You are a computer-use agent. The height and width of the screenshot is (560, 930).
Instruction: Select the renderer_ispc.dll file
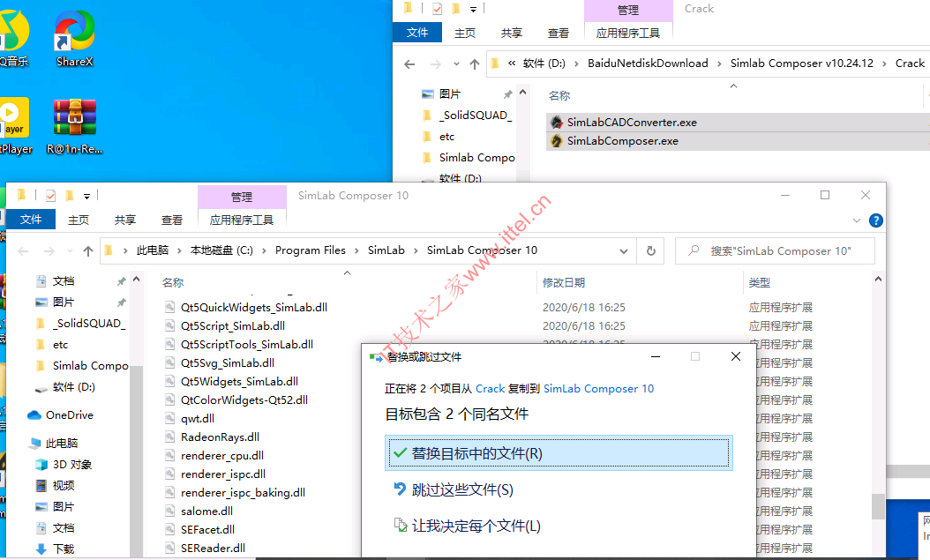pyautogui.click(x=223, y=474)
